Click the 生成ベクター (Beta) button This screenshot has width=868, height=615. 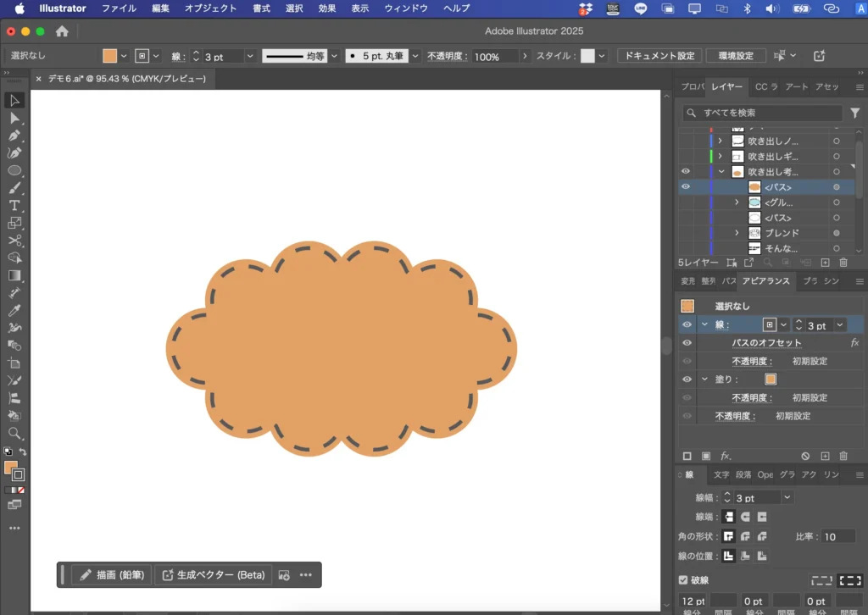(x=214, y=575)
